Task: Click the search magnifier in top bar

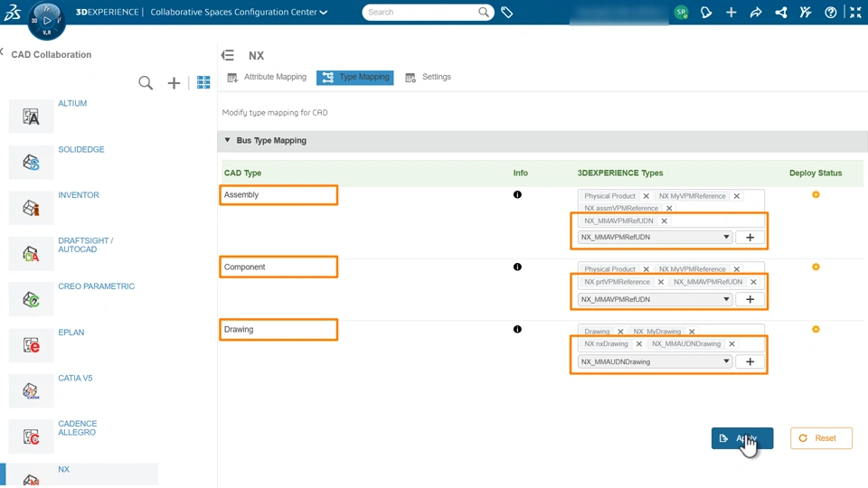Action: pos(483,12)
